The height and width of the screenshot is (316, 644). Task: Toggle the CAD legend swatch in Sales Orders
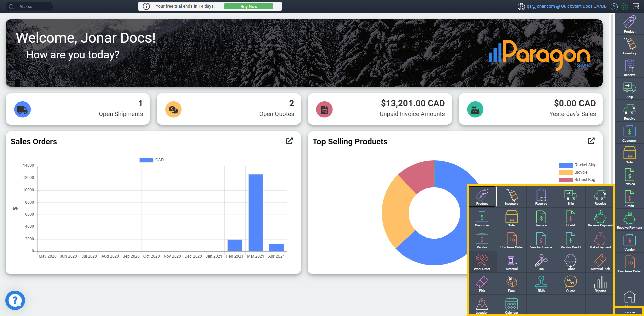[x=146, y=160]
